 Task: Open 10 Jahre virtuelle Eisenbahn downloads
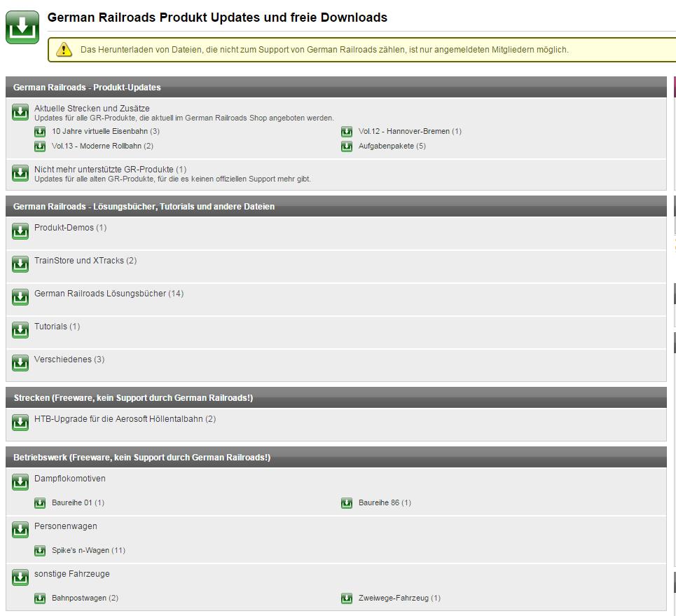click(x=100, y=131)
